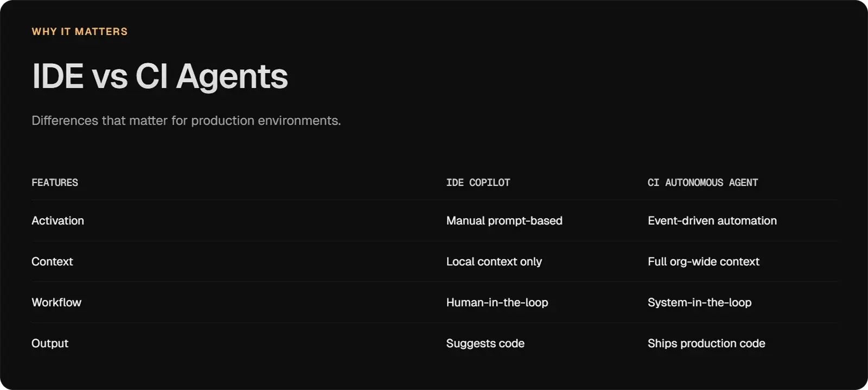This screenshot has height=390, width=868.
Task: Click the Suggests code cell
Action: coord(485,343)
